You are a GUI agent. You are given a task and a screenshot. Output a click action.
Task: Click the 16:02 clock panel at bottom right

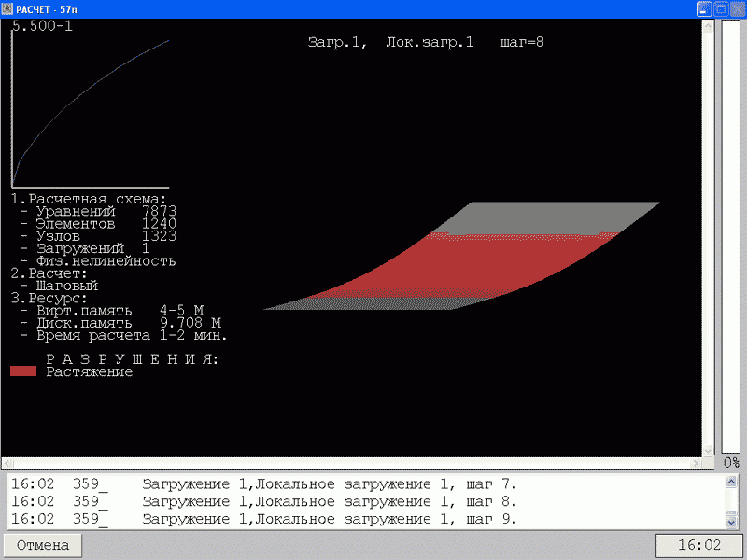click(698, 545)
